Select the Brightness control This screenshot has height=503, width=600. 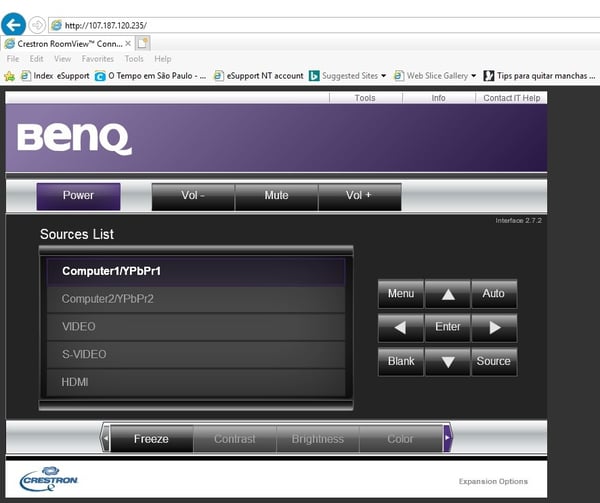[x=318, y=439]
